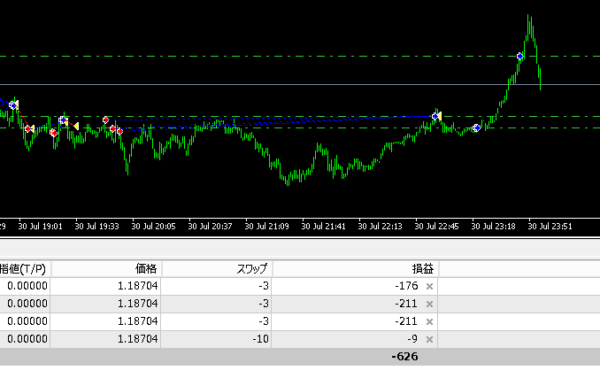Sort by the 損益 column header
Image resolution: width=600 pixels, height=386 pixels.
[355, 269]
